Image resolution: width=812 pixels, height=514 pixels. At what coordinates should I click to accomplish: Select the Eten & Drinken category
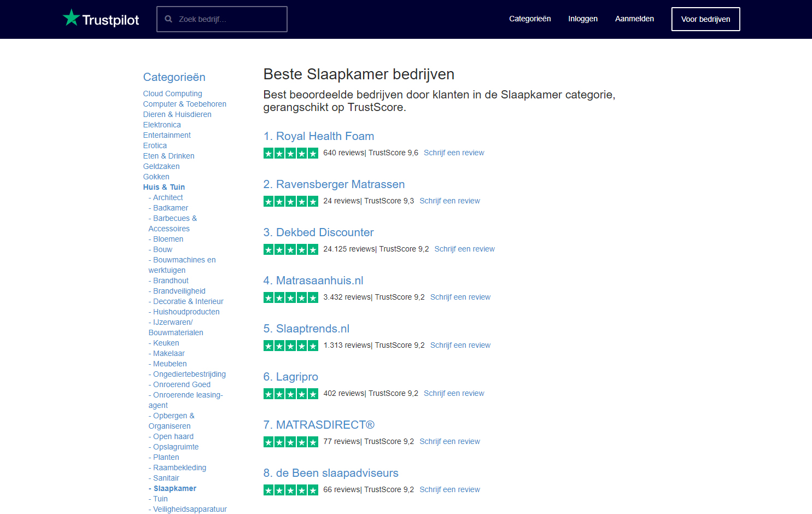pos(168,156)
